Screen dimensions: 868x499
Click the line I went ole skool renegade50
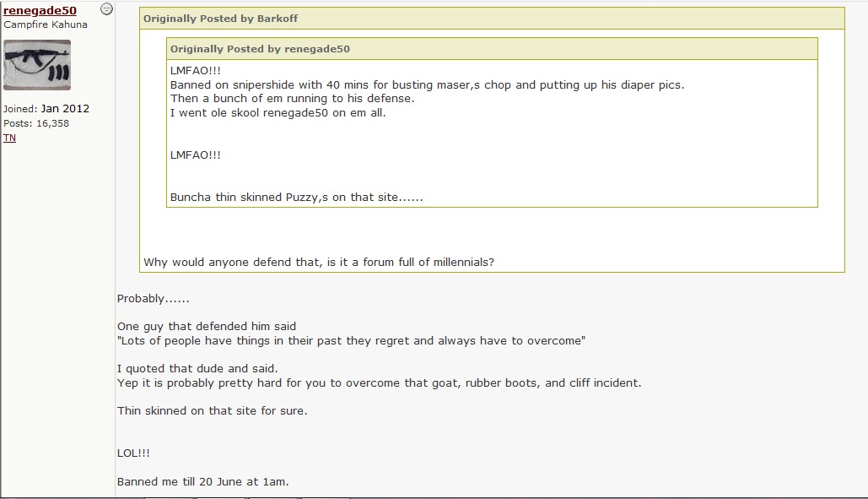click(x=278, y=112)
